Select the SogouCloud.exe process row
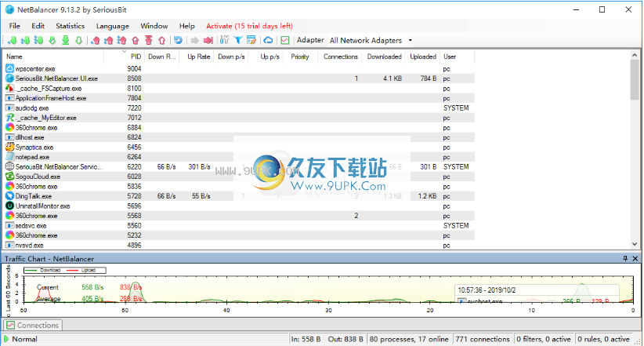 point(239,177)
